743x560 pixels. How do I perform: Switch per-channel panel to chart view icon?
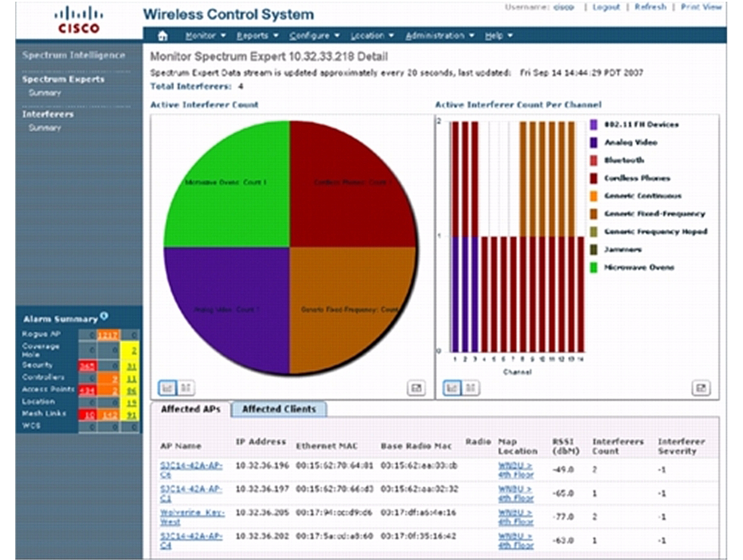(x=452, y=388)
